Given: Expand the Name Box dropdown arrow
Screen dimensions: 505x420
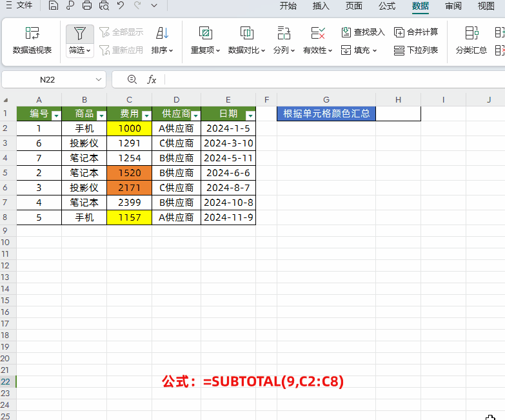Looking at the screenshot, I should pyautogui.click(x=99, y=79).
